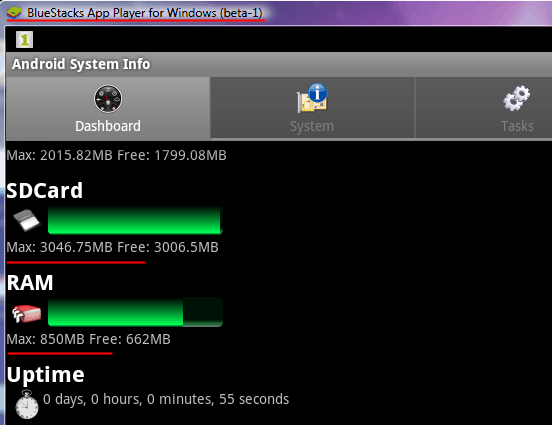Click the SDCard green usage bar

coord(135,220)
